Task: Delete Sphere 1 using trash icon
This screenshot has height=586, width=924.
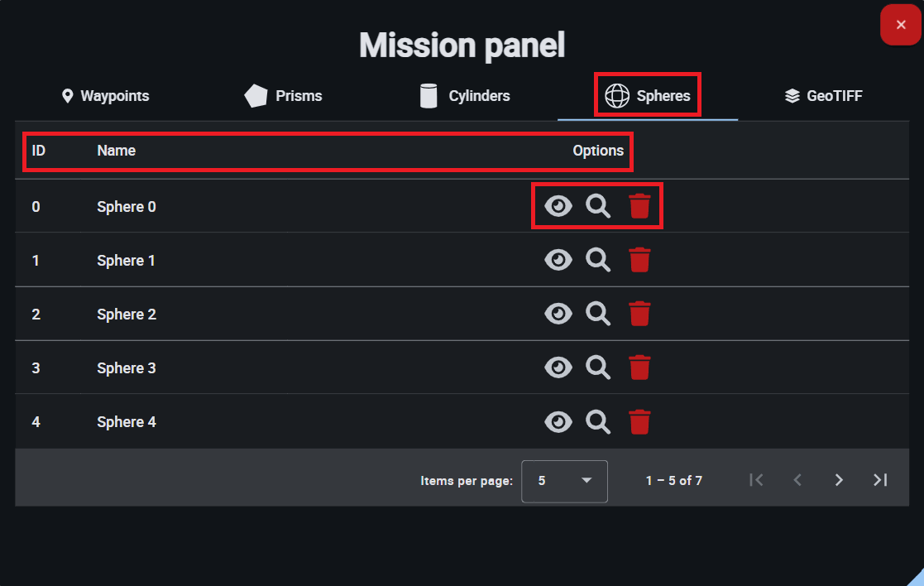Action: pyautogui.click(x=639, y=260)
